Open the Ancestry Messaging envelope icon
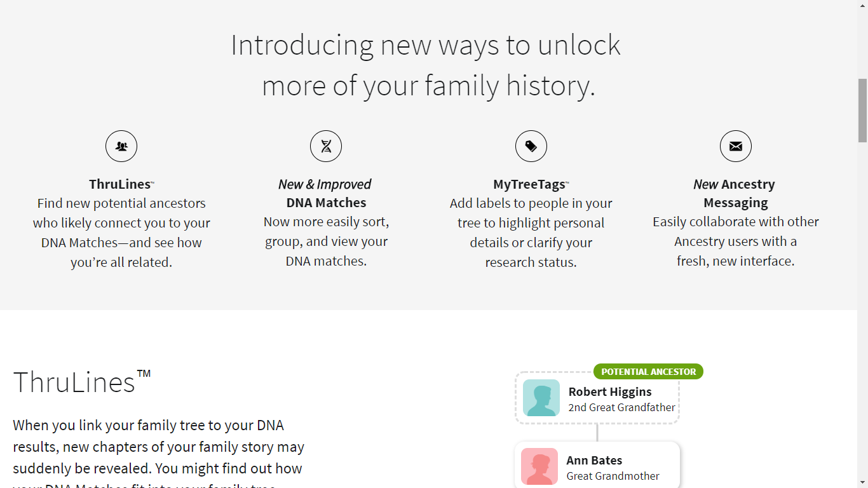Viewport: 868px width, 488px height. tap(735, 146)
